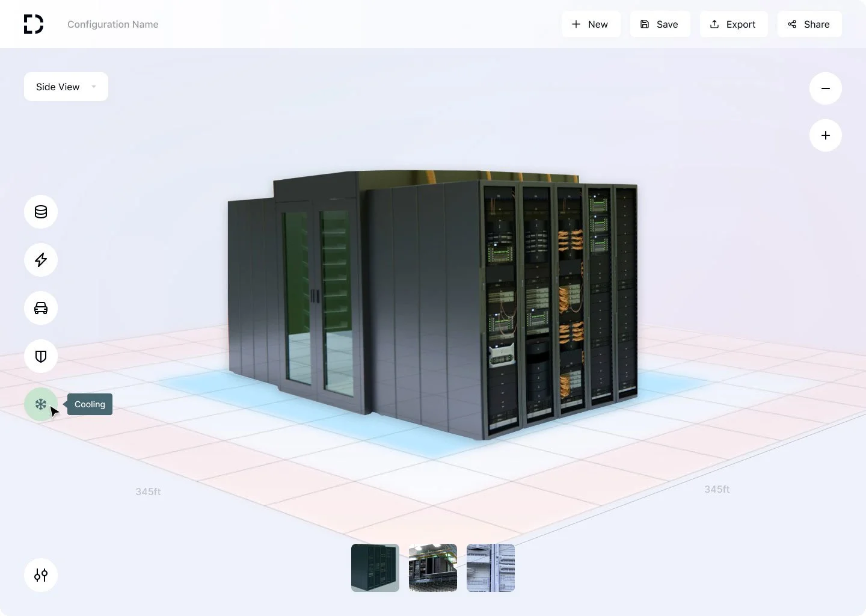
Task: Click the Export button
Action: coord(733,24)
